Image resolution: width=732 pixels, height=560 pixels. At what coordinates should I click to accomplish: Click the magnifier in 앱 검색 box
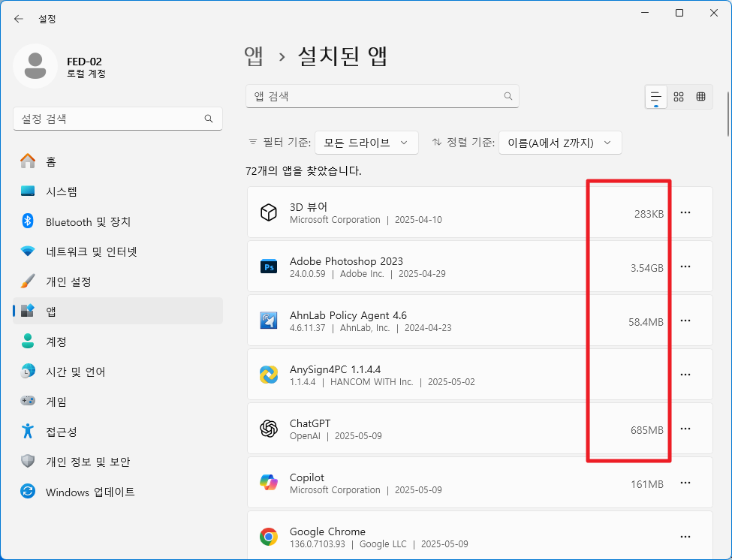508,96
